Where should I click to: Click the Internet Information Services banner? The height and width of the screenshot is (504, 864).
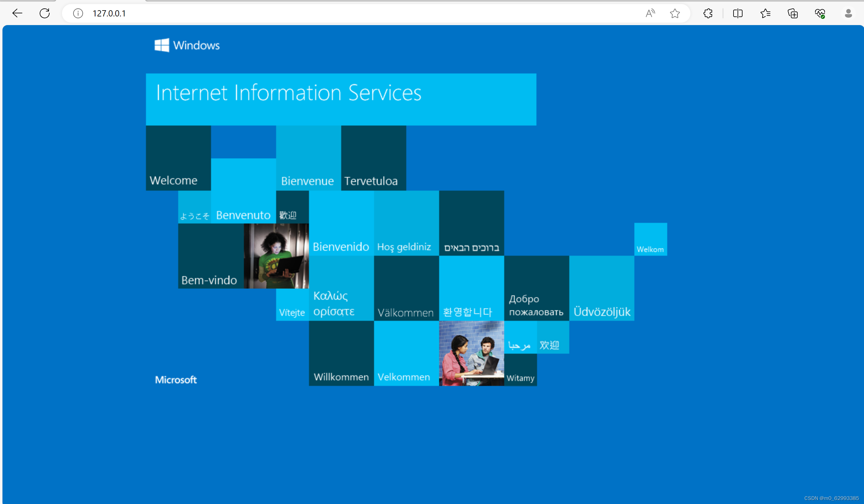tap(341, 99)
